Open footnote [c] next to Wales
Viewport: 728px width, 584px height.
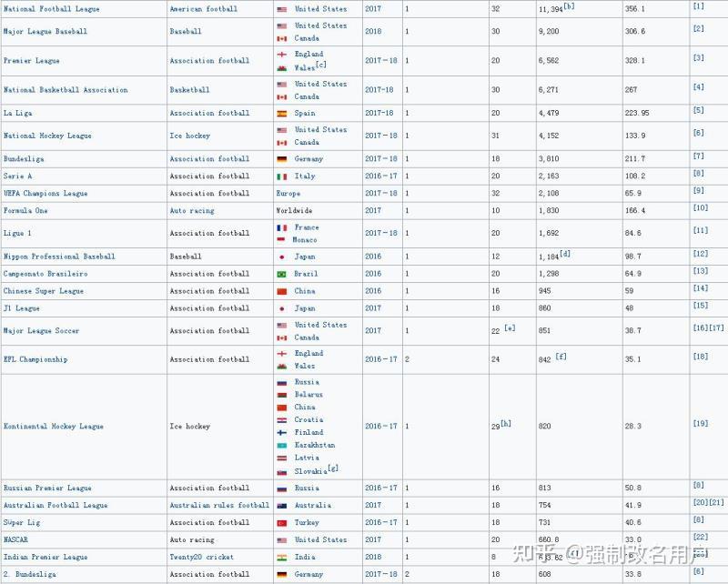pos(321,65)
